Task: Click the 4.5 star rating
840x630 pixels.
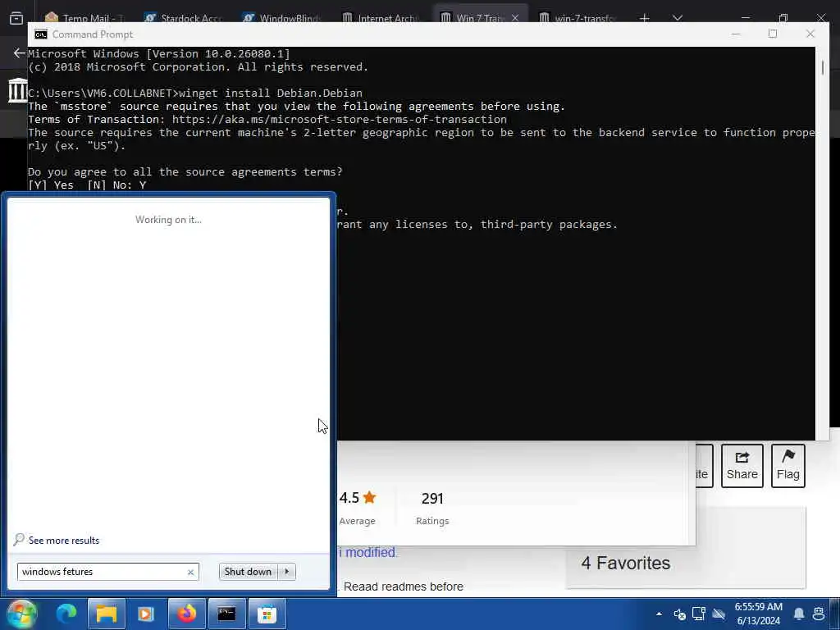Action: click(x=358, y=498)
